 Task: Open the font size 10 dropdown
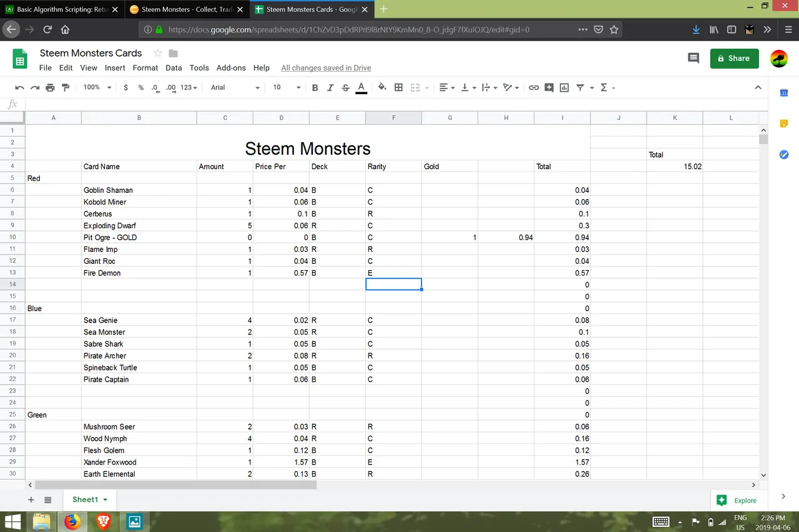[287, 87]
